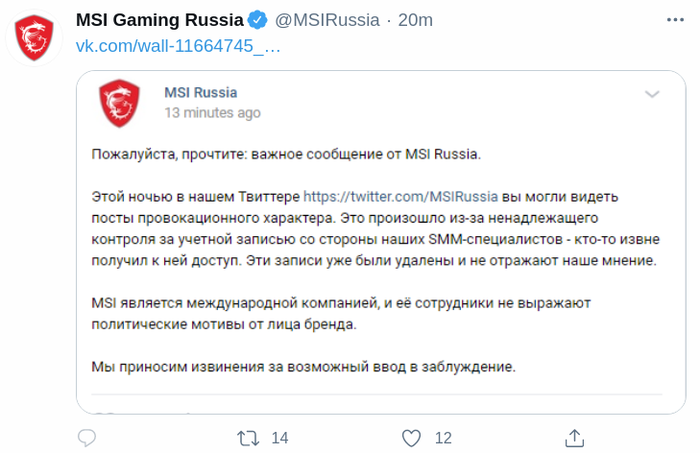Click the heading line 'Пожалуйста, прочтите'
Viewport: 700px width, 453px height.
[286, 154]
